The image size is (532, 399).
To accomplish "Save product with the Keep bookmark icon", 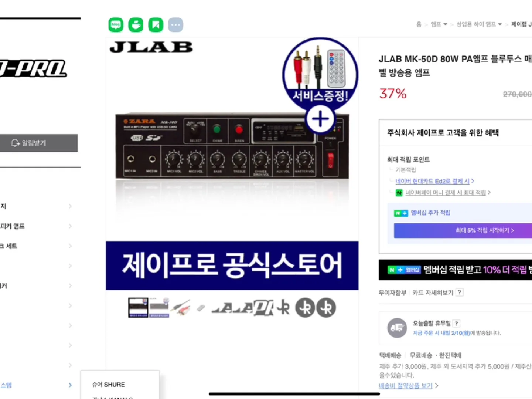I will 156,25.
